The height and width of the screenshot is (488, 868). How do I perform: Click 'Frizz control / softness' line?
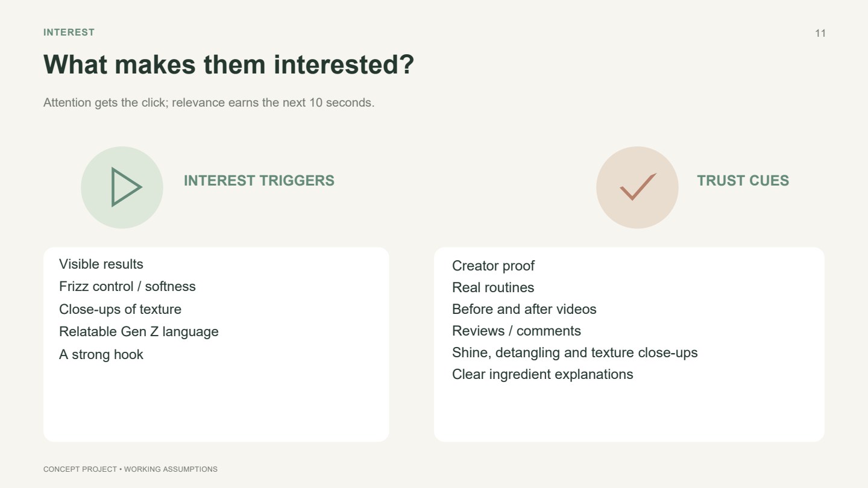127,286
